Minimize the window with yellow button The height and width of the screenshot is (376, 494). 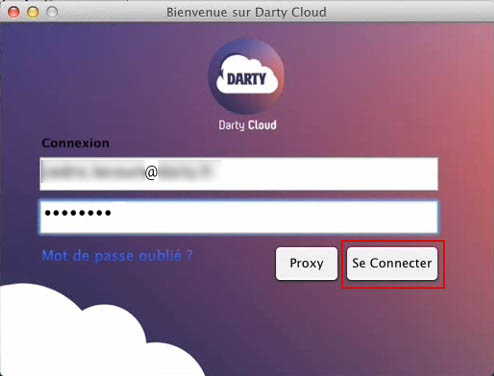point(33,12)
